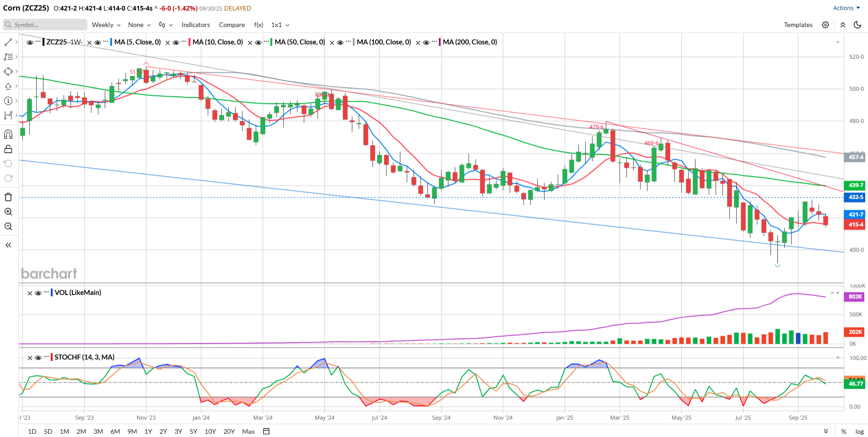The height and width of the screenshot is (437, 868).
Task: Expand the chart type candlestick dropdown
Action: pyautogui.click(x=166, y=25)
